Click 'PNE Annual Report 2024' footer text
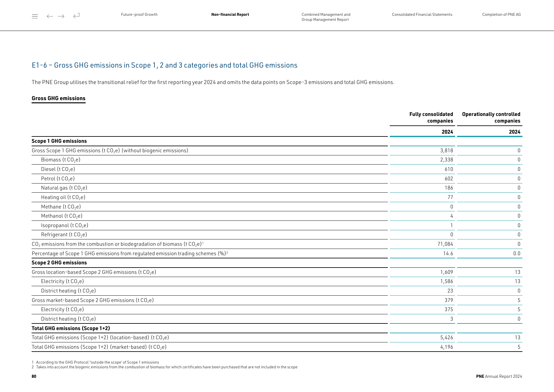Screen dimensions: 554x392 (x=499, y=377)
